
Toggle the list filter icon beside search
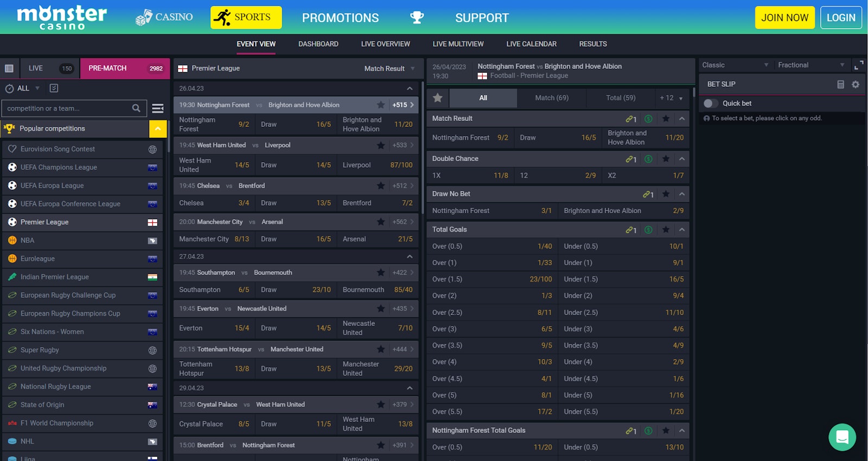pyautogui.click(x=158, y=108)
